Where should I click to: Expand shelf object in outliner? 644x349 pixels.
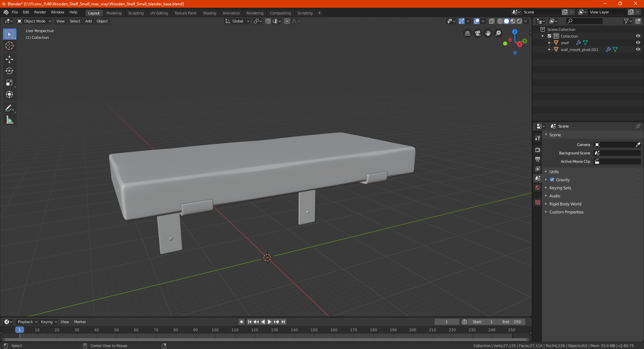549,43
